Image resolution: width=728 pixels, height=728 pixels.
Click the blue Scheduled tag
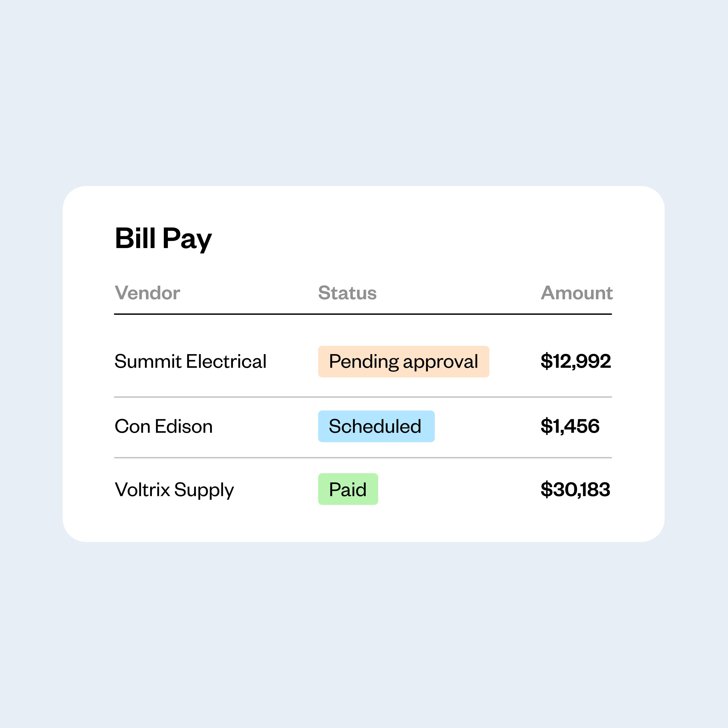[376, 426]
